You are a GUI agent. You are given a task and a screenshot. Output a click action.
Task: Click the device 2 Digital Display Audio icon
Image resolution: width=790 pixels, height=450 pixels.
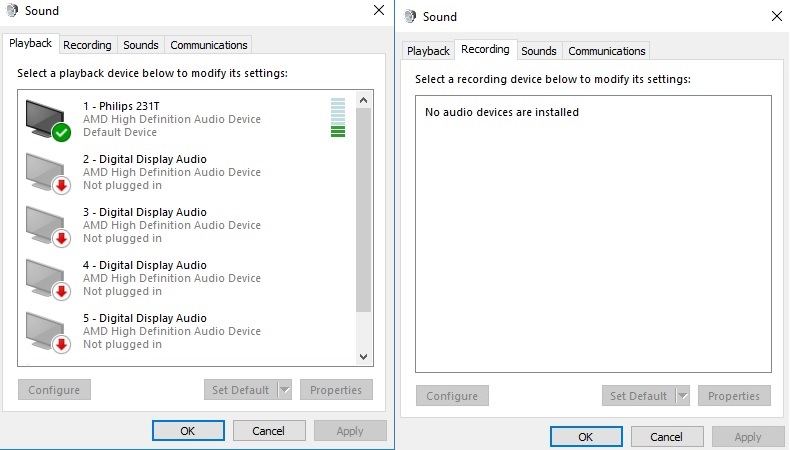pyautogui.click(x=48, y=173)
